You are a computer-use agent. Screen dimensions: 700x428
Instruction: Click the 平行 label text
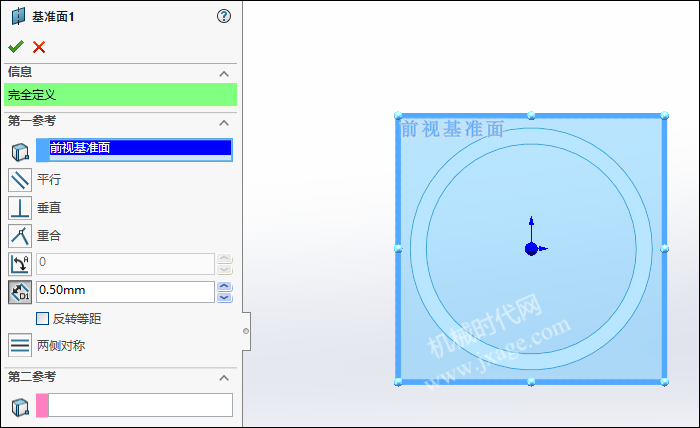point(49,180)
